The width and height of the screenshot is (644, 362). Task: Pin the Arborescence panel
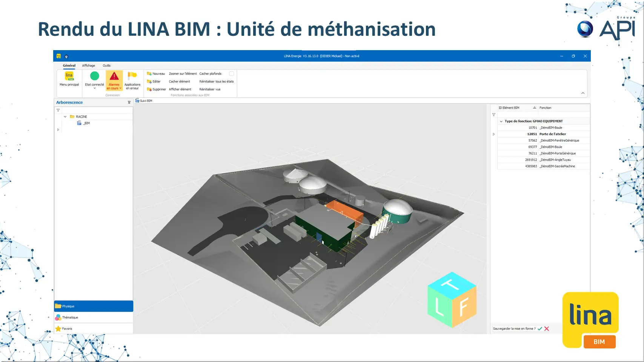[x=129, y=103]
